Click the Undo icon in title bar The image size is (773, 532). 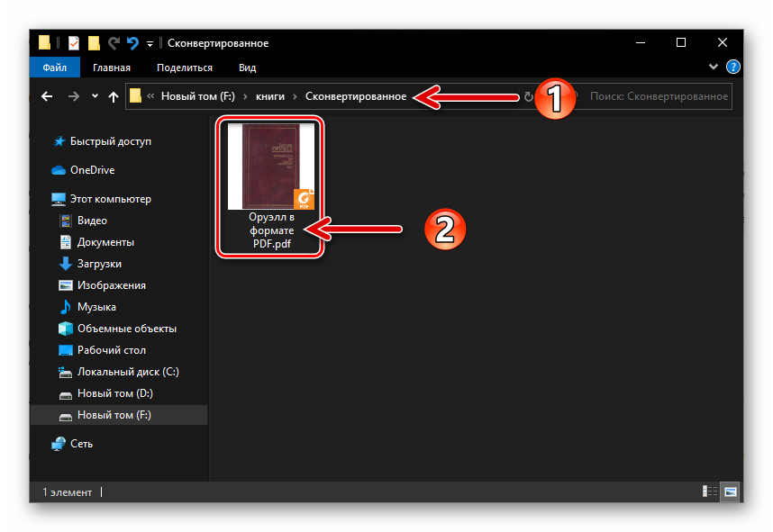(132, 43)
